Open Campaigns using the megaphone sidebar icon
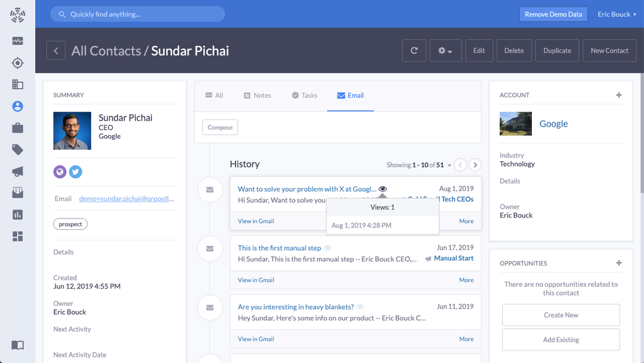The height and width of the screenshot is (363, 644). coord(17,171)
